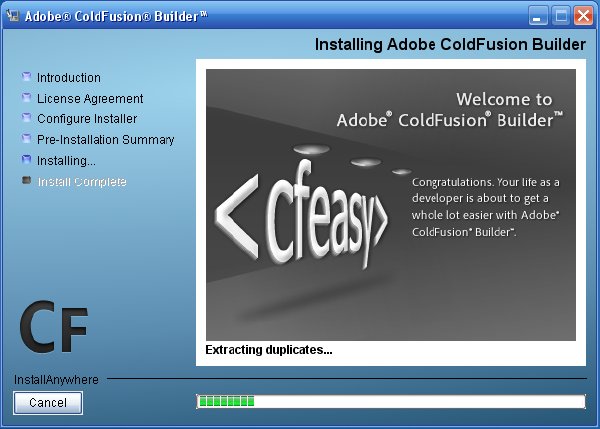Click the InstallAnywhere label

click(x=56, y=380)
